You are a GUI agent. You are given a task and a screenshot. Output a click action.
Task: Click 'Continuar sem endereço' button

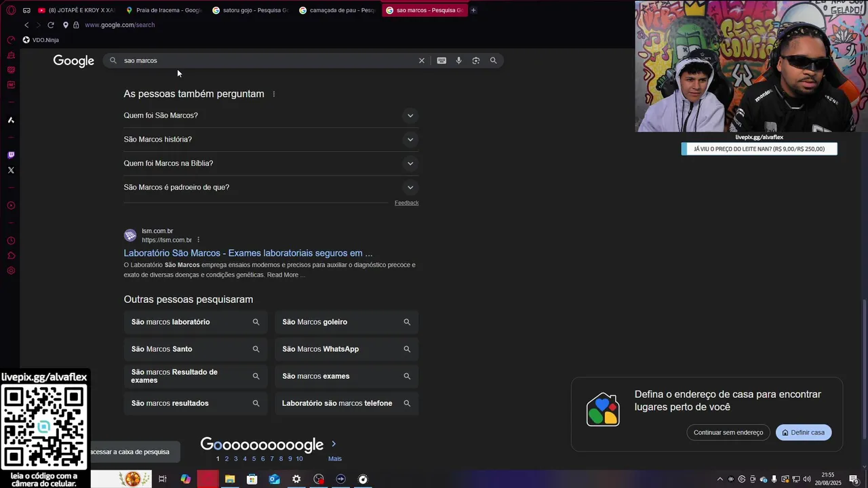tap(728, 432)
